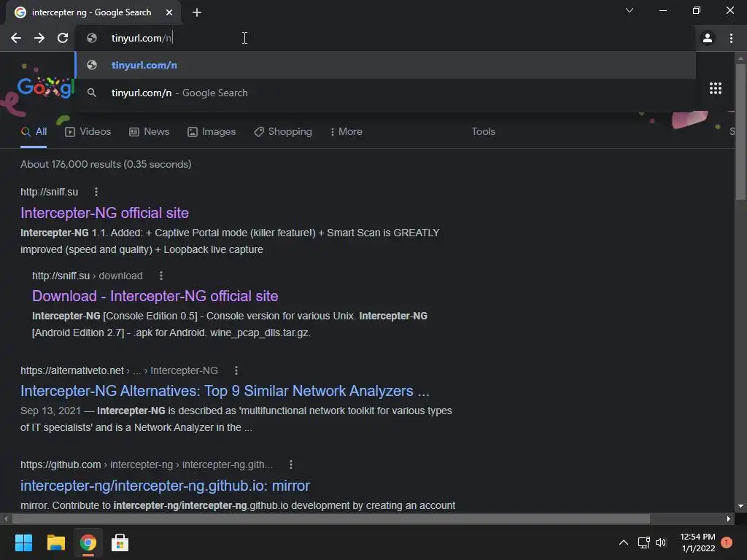The width and height of the screenshot is (747, 560).
Task: Open options for the github.com result
Action: (291, 464)
